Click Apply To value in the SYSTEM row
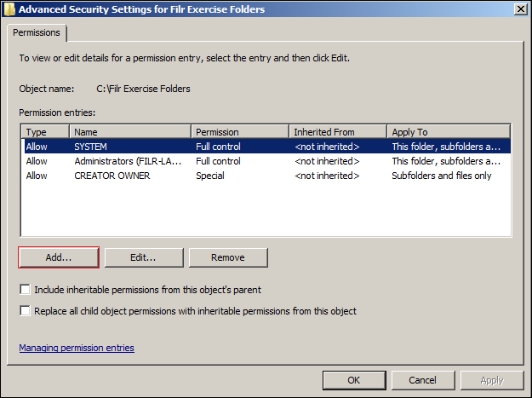532x398 pixels. [446, 147]
